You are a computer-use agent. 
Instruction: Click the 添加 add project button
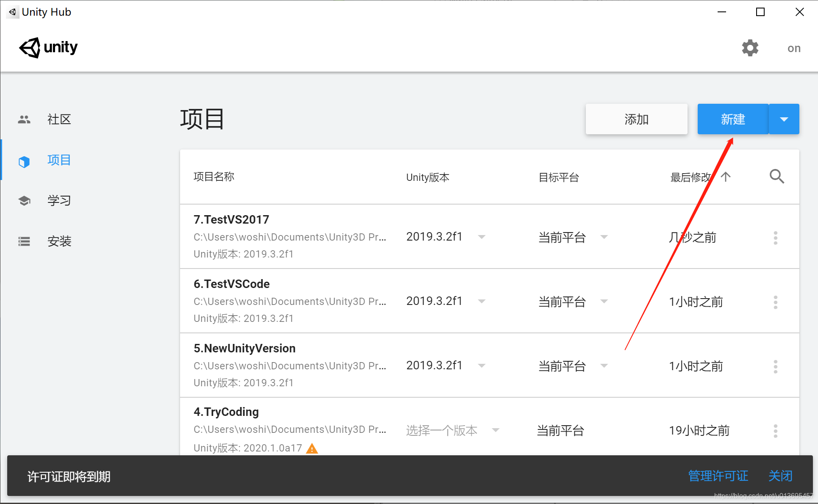(636, 119)
